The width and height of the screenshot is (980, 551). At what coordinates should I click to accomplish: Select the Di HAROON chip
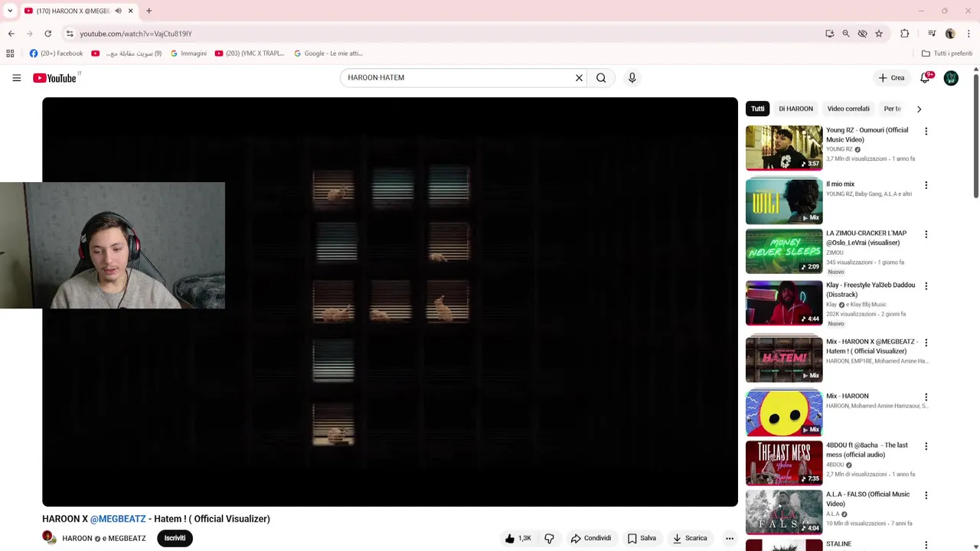pos(795,109)
